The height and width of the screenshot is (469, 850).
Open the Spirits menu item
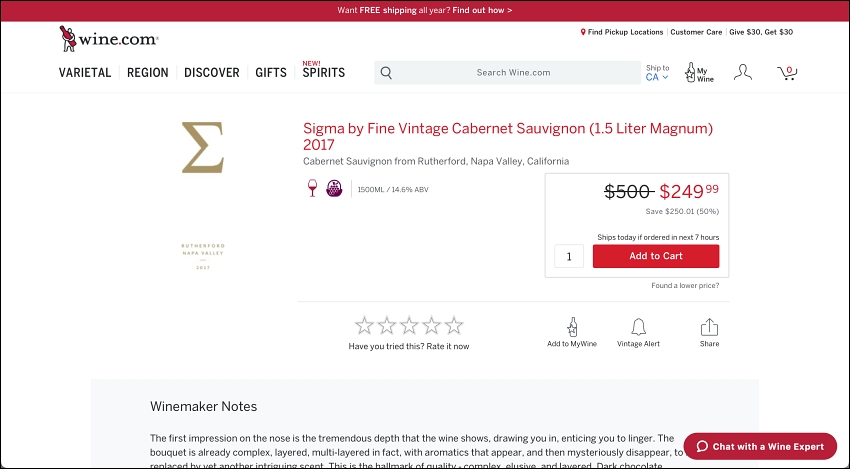tap(323, 72)
